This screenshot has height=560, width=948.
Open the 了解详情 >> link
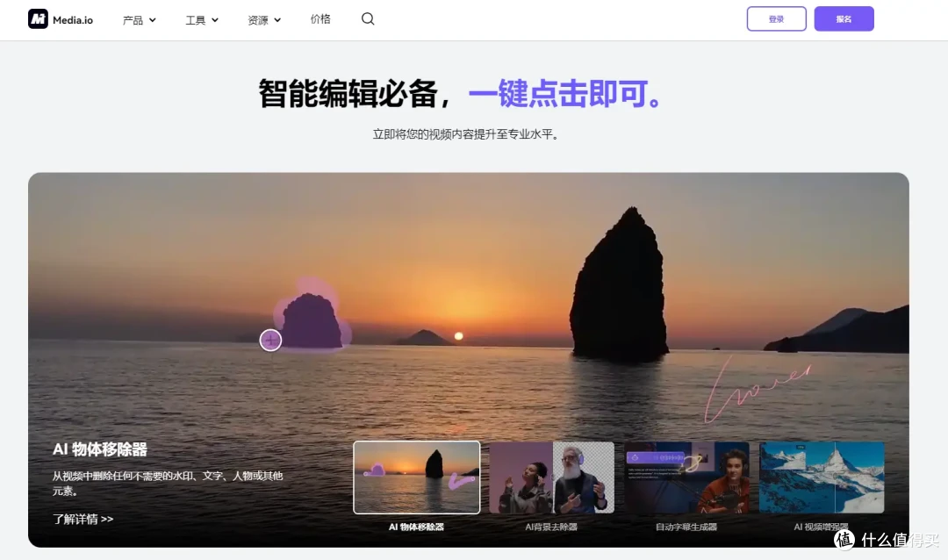point(83,519)
